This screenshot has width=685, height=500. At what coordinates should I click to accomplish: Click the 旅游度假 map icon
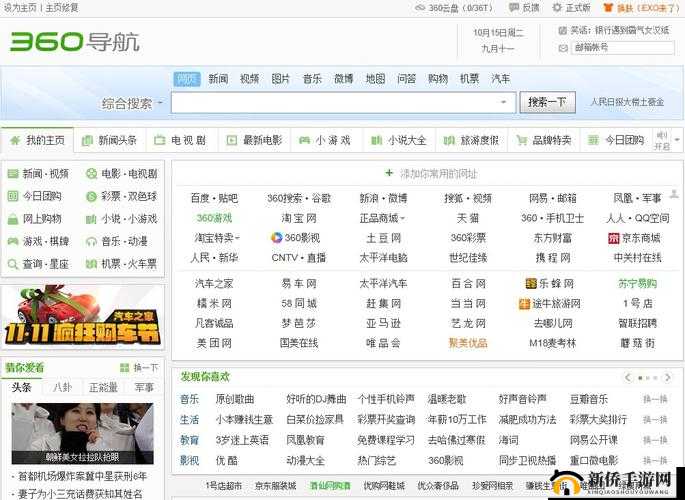coord(449,140)
